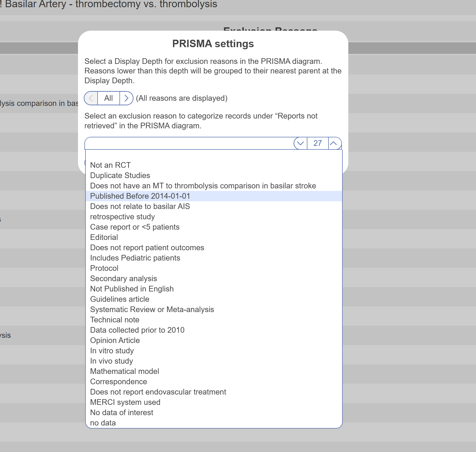Select 'Systematic Review or Meta-analysis' option
This screenshot has width=476, height=452.
152,309
